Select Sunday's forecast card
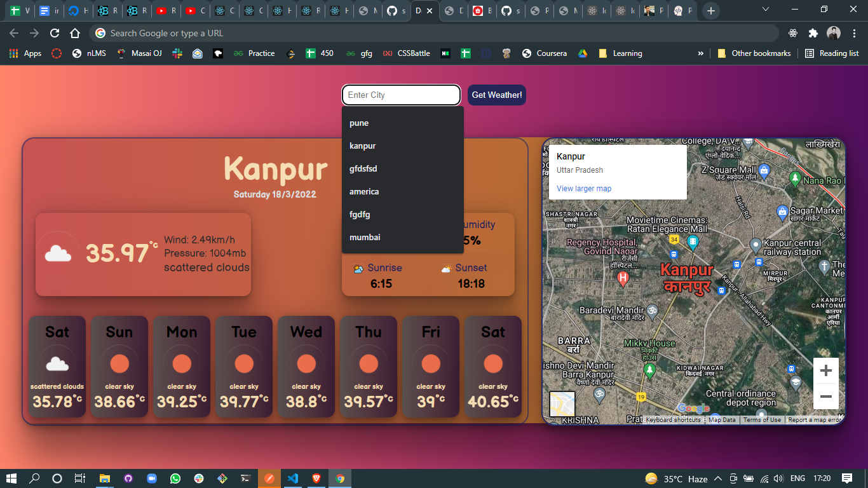The height and width of the screenshot is (488, 868). (119, 367)
